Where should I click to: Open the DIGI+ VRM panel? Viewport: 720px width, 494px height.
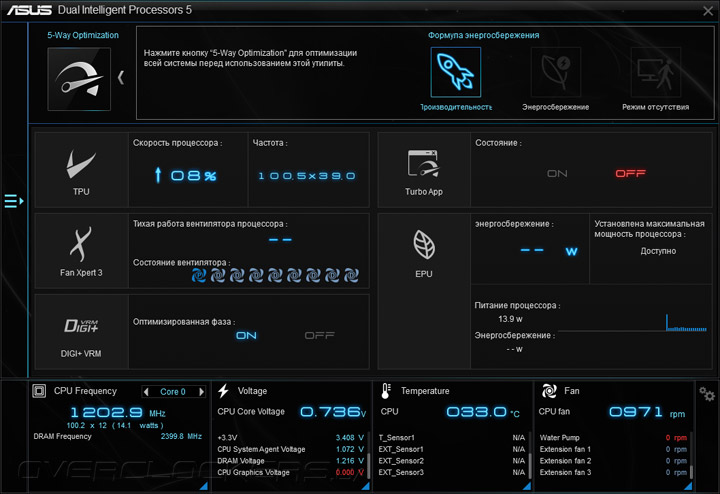(x=81, y=332)
